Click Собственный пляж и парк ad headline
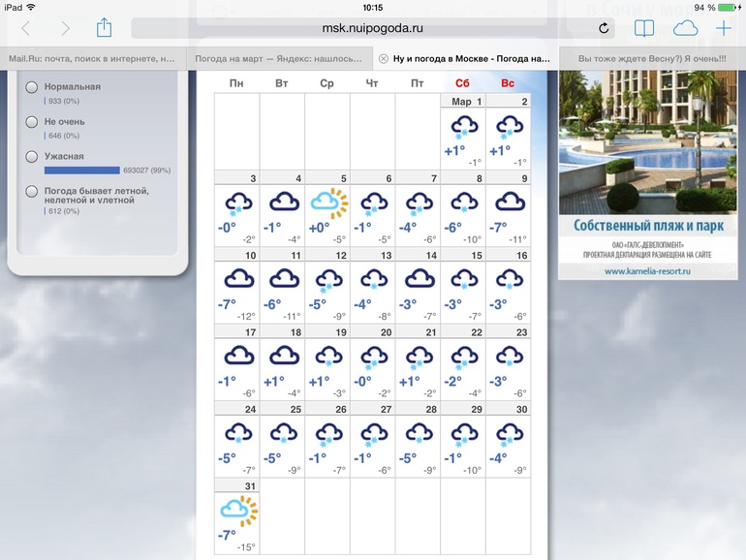Screen dimensions: 746x560 pyautogui.click(x=648, y=226)
